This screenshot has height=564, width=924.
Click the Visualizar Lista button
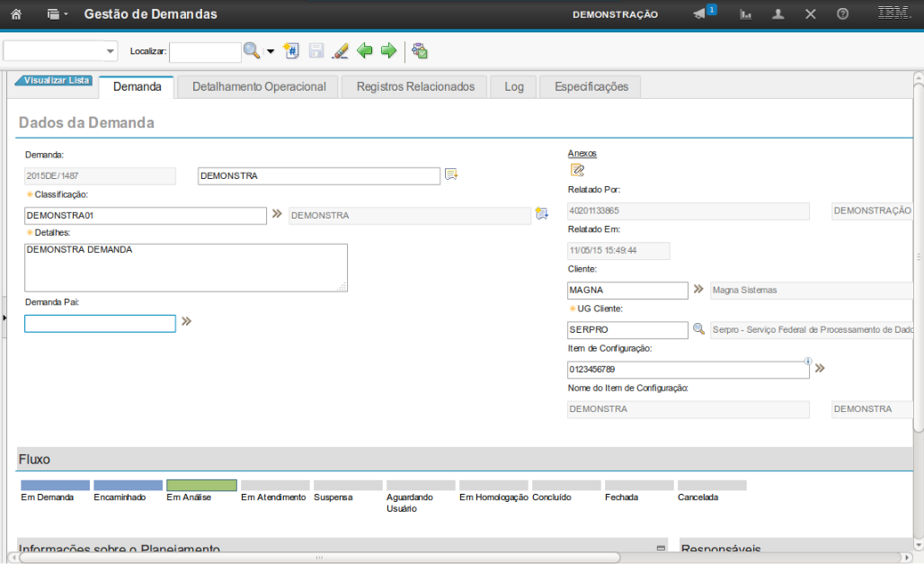point(54,80)
